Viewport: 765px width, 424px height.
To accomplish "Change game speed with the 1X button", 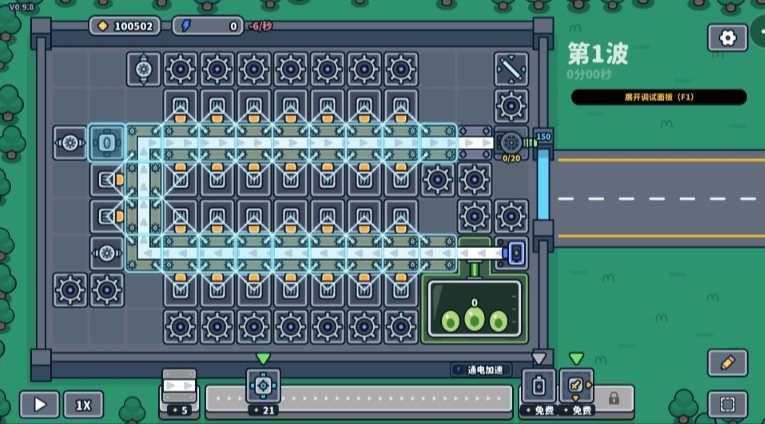I will point(83,404).
